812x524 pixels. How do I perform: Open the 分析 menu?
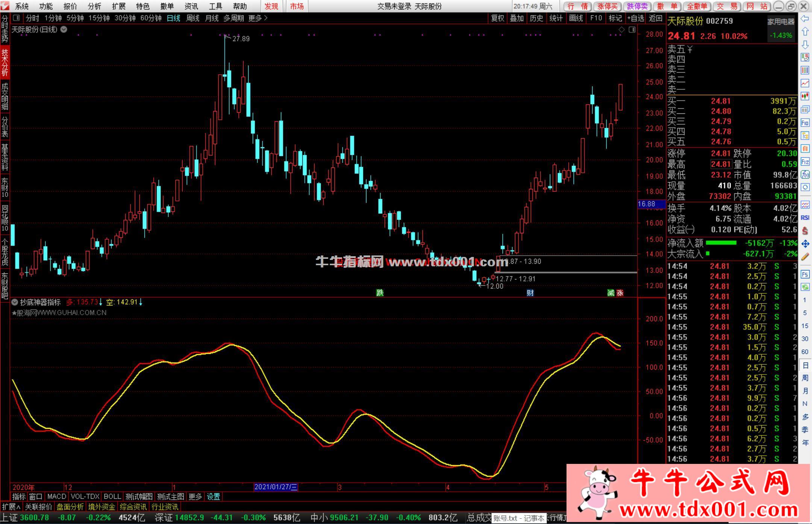pos(94,6)
